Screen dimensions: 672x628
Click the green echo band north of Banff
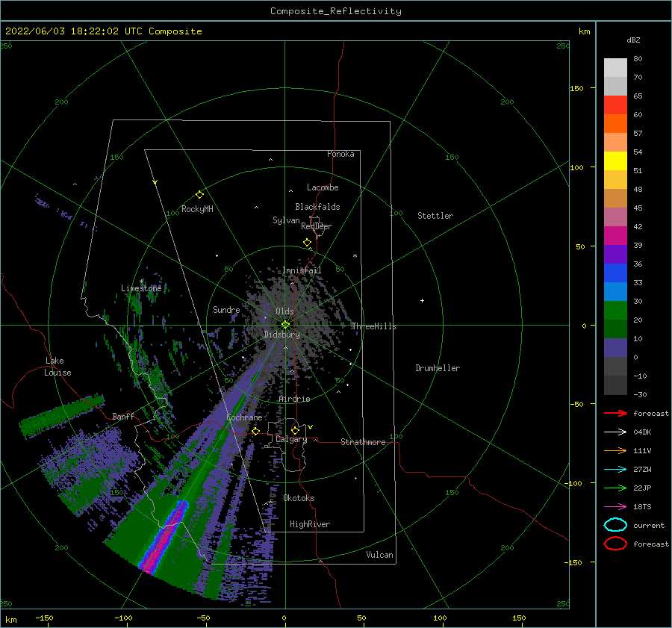62,416
